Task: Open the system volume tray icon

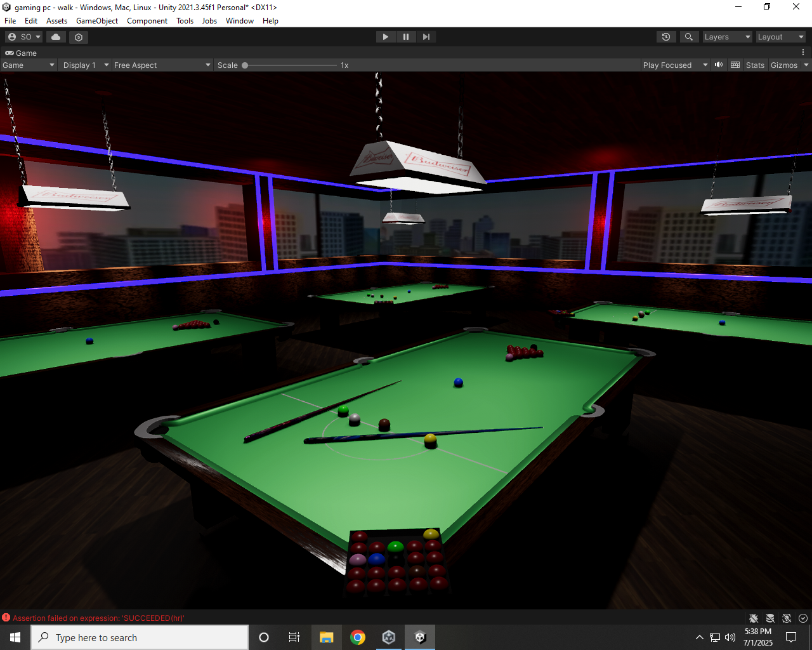Action: pos(730,637)
